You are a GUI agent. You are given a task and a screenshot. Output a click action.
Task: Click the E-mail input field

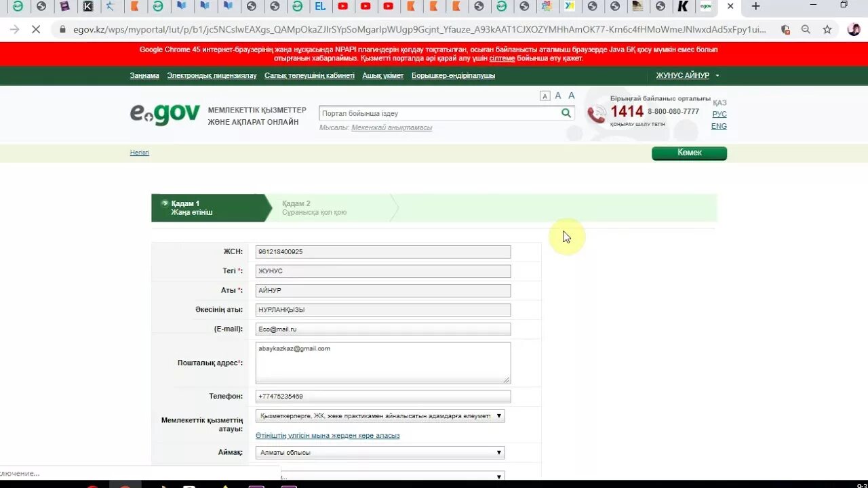coord(383,329)
